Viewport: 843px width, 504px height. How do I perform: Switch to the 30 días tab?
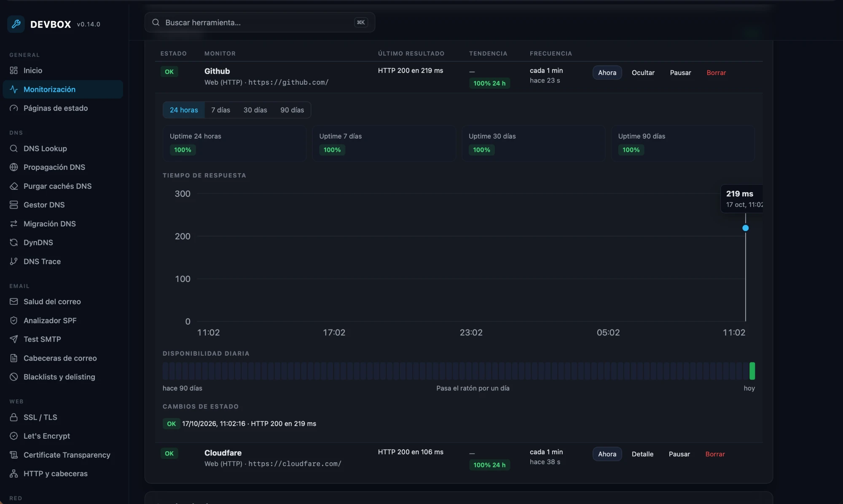point(255,110)
